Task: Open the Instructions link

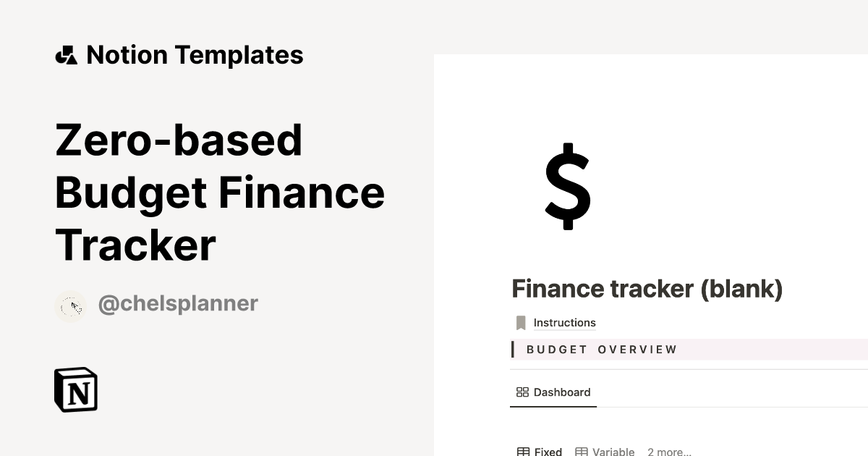Action: (x=564, y=322)
